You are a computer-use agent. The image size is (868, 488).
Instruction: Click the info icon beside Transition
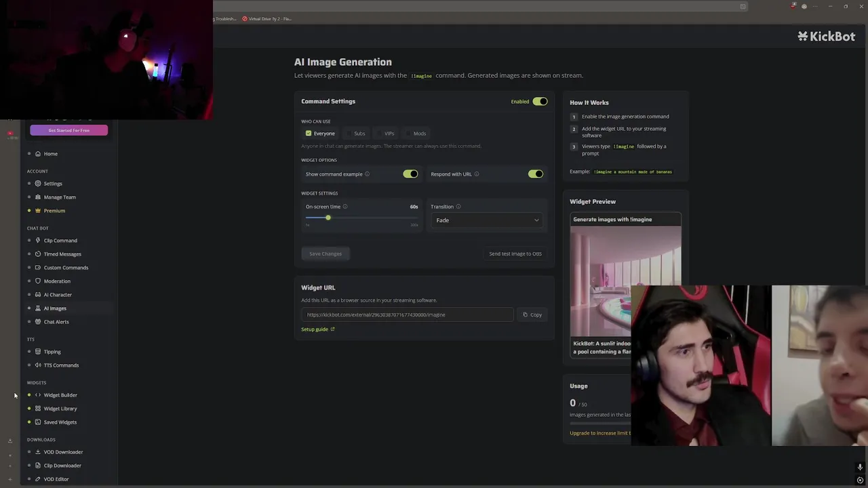coord(458,207)
